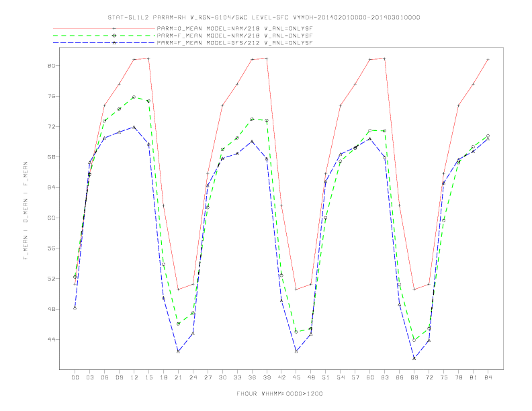532x411 pixels.
Task: Click the chart title starting with STAT=SL1L2
Action: [x=264, y=17]
